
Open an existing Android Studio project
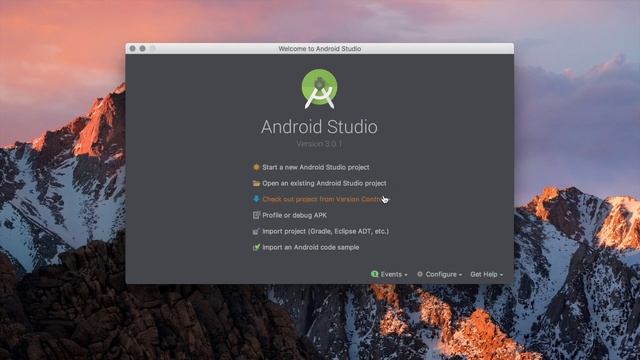click(x=324, y=183)
